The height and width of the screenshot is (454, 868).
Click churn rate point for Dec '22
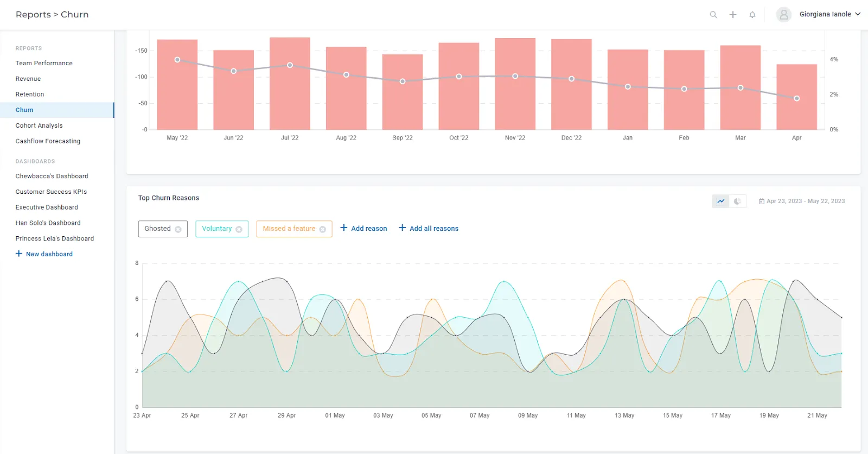click(571, 79)
